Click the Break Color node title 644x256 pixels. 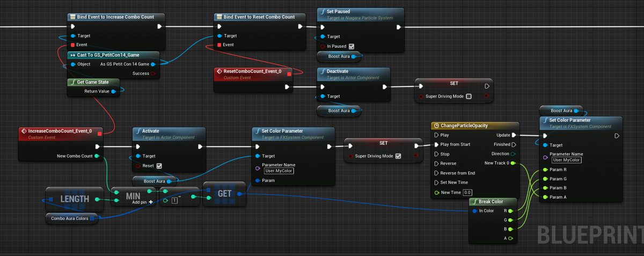[x=491, y=202]
